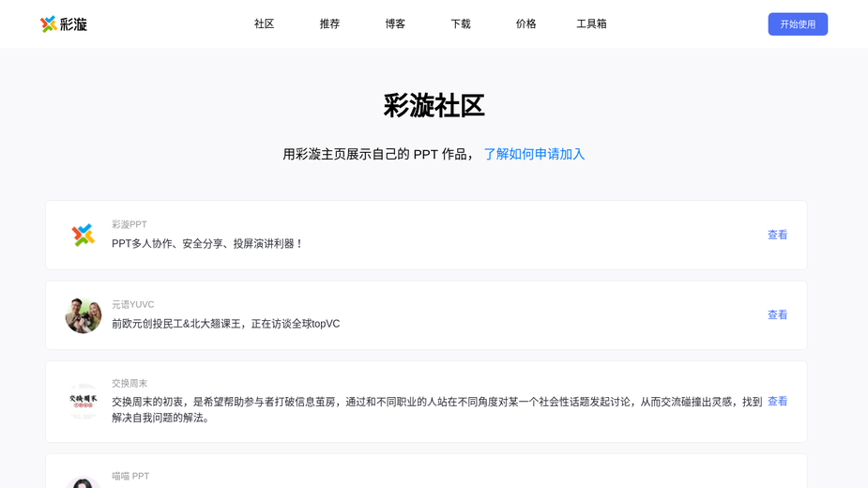The width and height of the screenshot is (868, 488).
Task: Click the 交换周末的初衷 description paragraph
Action: pyautogui.click(x=437, y=409)
